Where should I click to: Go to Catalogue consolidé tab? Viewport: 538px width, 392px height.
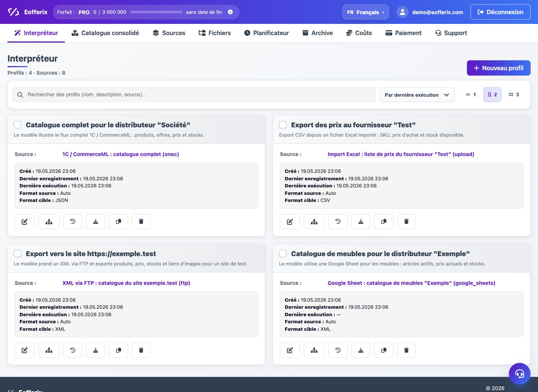105,33
